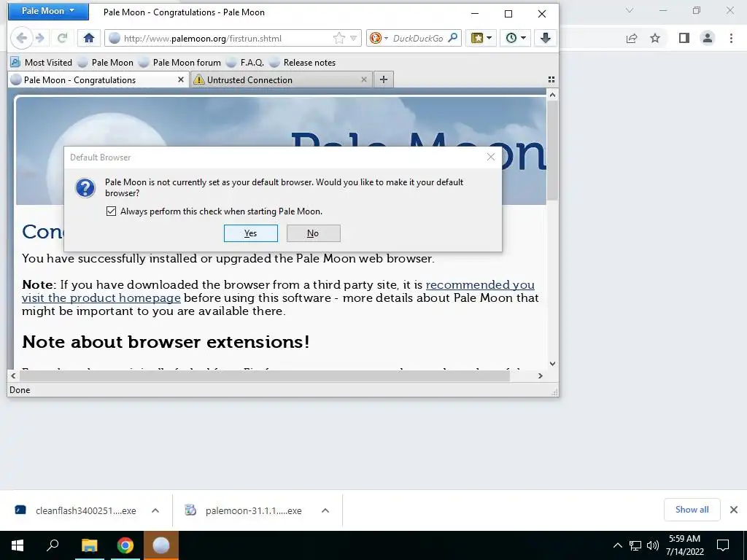
Task: Click the site identity globe in address bar
Action: click(115, 38)
